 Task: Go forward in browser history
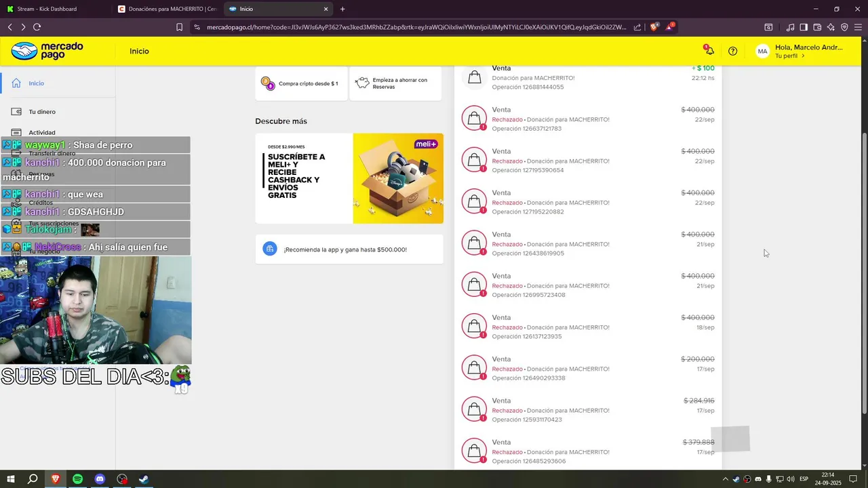click(x=23, y=27)
